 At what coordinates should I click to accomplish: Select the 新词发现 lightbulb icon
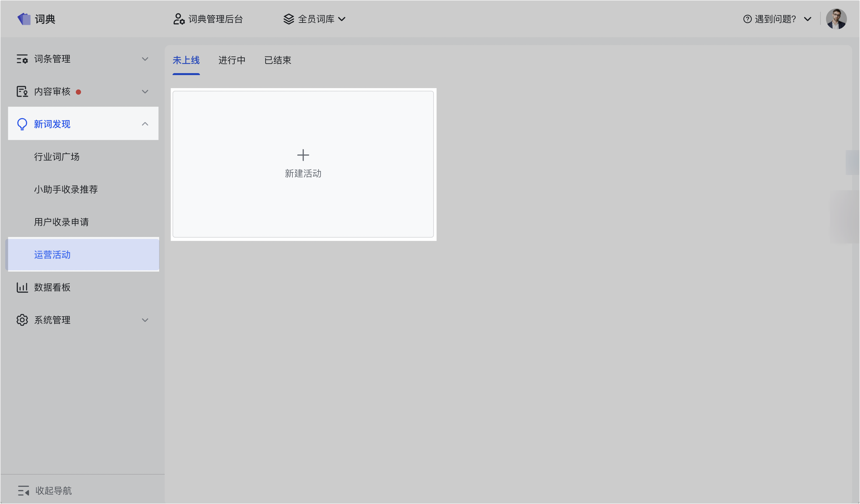[x=22, y=124]
